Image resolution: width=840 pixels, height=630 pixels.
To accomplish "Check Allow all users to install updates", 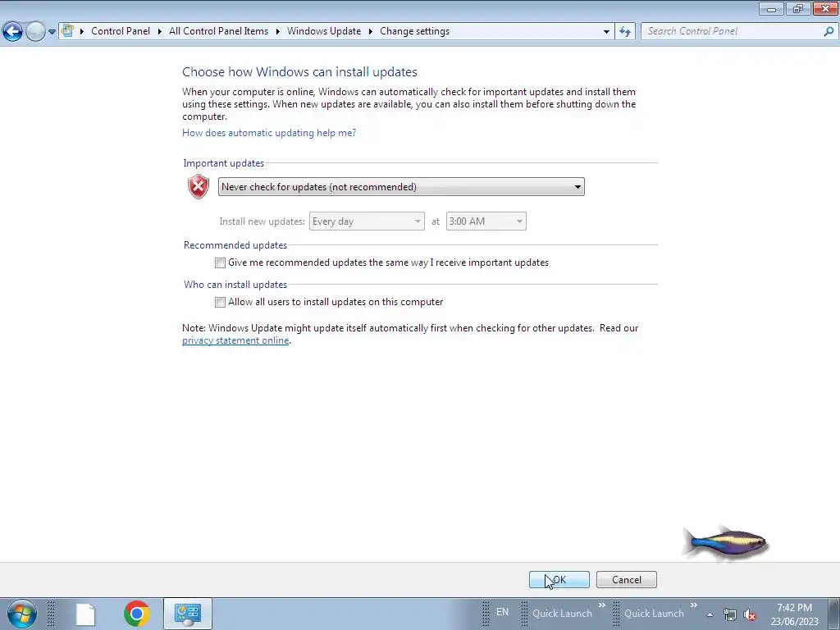I will pos(220,302).
